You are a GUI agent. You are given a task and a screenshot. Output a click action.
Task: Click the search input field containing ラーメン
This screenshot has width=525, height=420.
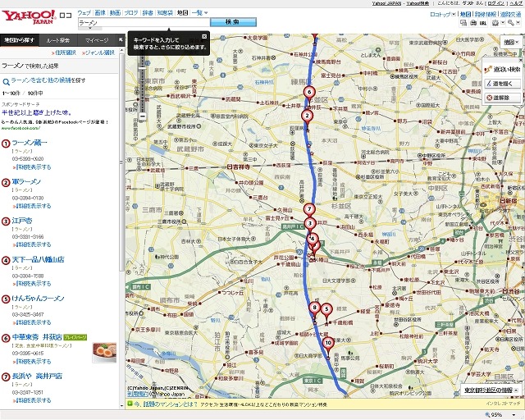[144, 22]
